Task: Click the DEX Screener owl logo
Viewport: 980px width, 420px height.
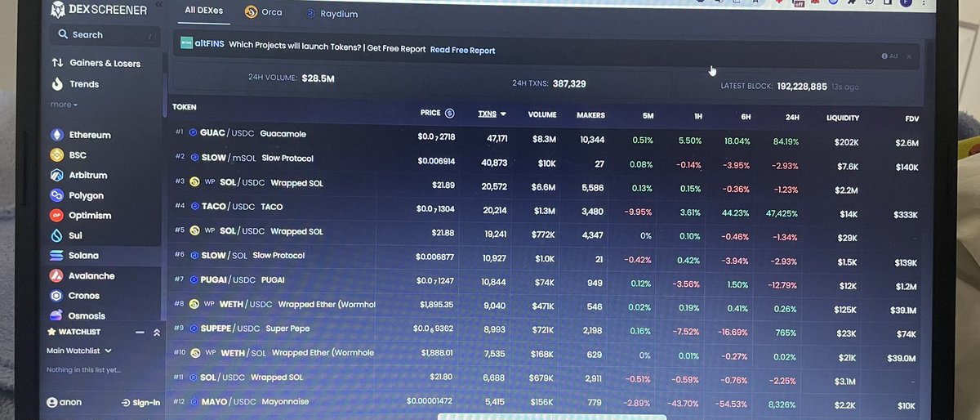Action: click(57, 10)
